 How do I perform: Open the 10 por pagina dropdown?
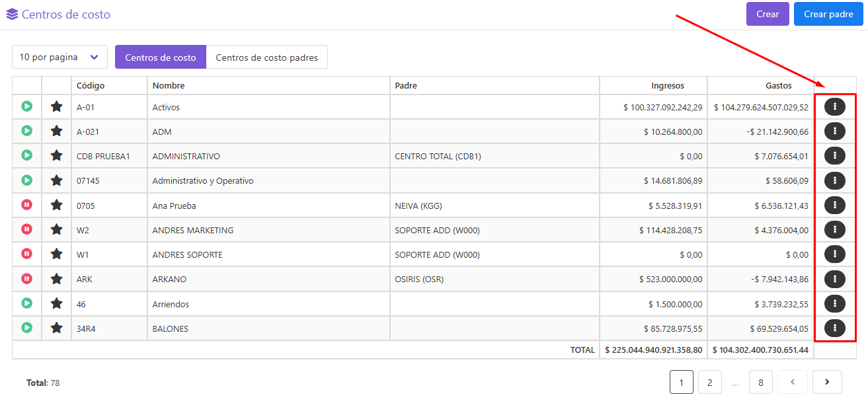(x=59, y=57)
